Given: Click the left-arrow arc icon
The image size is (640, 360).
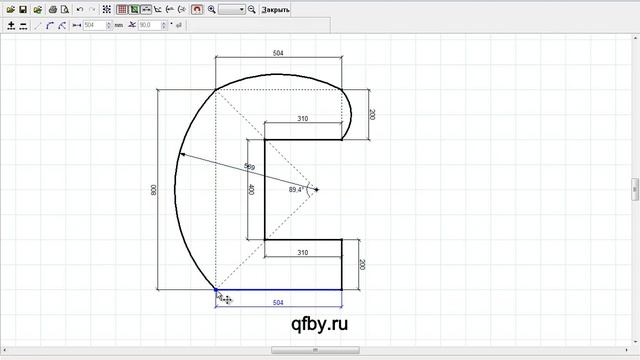Looking at the screenshot, I should pos(170,9).
